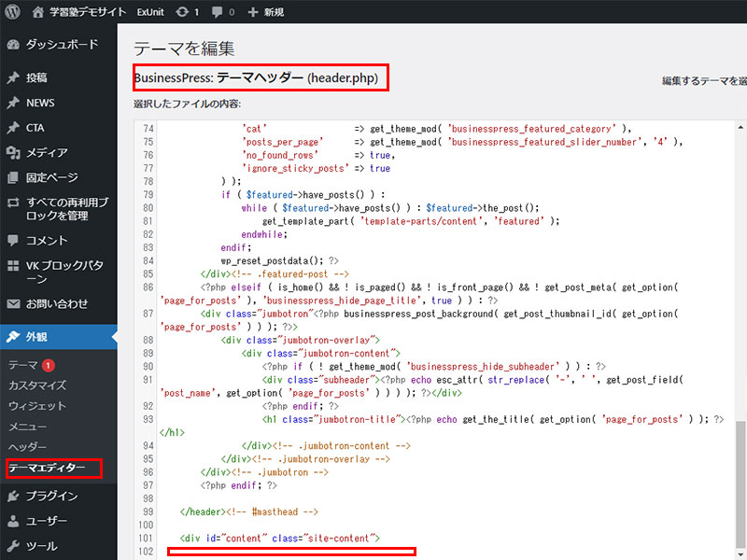
Task: Click the WordPress logo icon
Action: (x=12, y=12)
